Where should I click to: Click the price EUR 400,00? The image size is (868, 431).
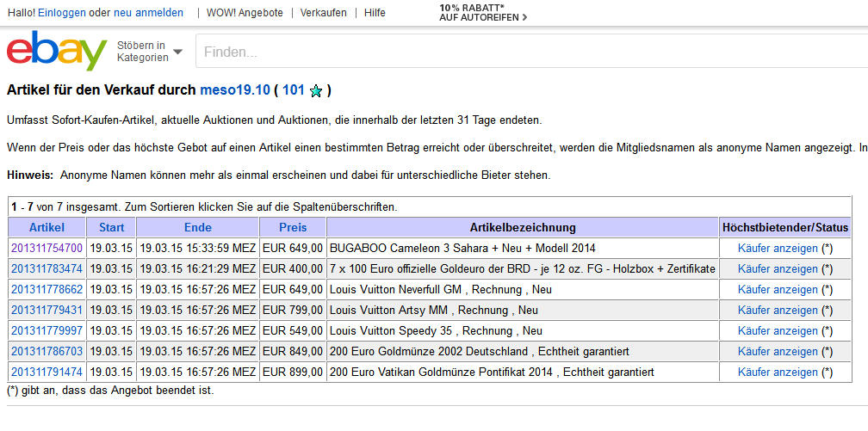[x=292, y=269]
